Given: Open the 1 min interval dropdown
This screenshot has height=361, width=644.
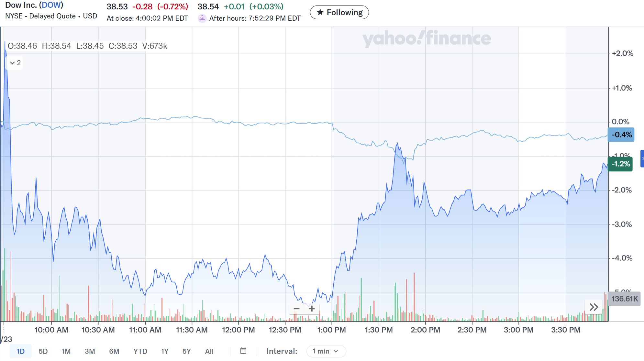Looking at the screenshot, I should (x=326, y=351).
